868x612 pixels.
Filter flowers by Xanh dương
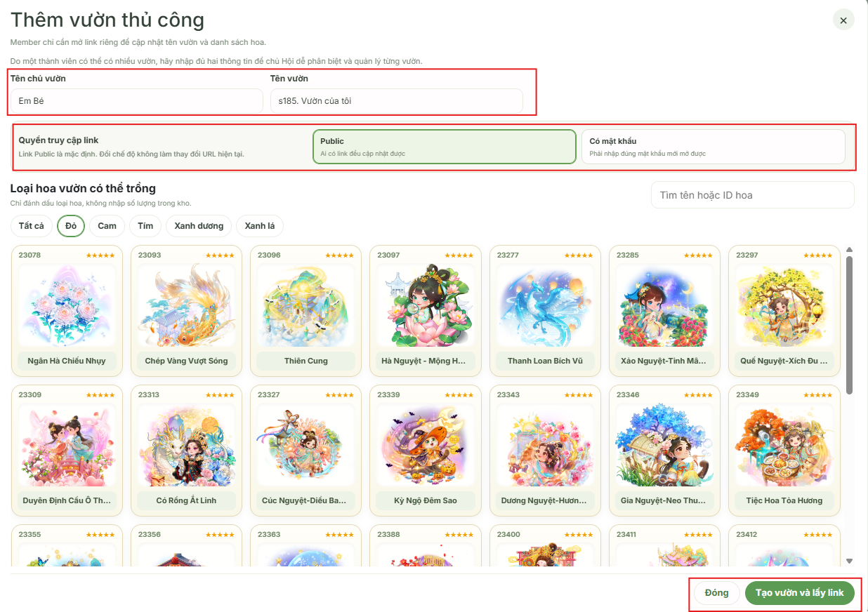coord(199,226)
